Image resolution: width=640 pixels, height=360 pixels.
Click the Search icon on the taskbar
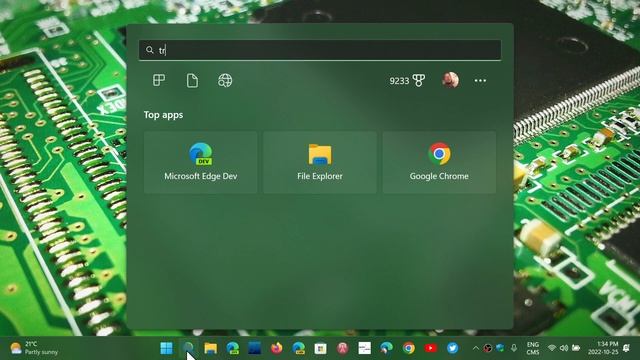188,348
